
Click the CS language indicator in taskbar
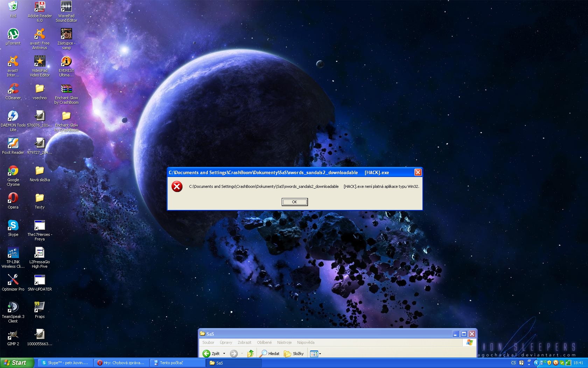coord(514,363)
